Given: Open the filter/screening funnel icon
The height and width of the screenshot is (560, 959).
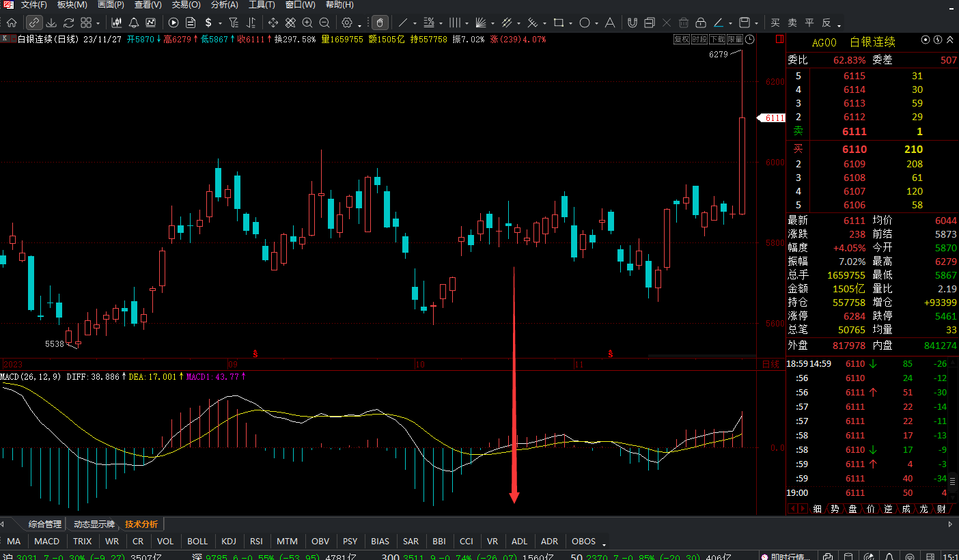Looking at the screenshot, I should coord(234,23).
